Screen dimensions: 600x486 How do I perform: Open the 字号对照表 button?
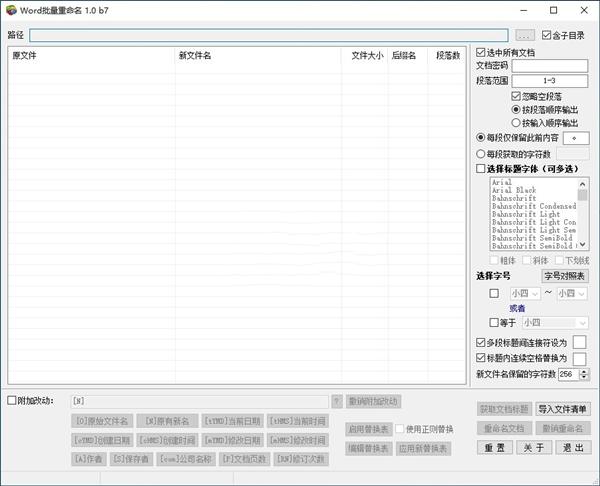[x=565, y=276]
